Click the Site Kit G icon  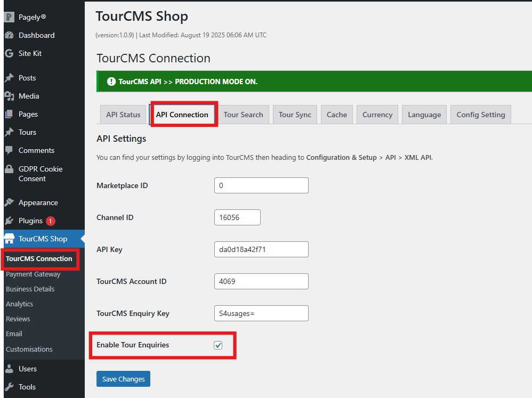point(9,53)
